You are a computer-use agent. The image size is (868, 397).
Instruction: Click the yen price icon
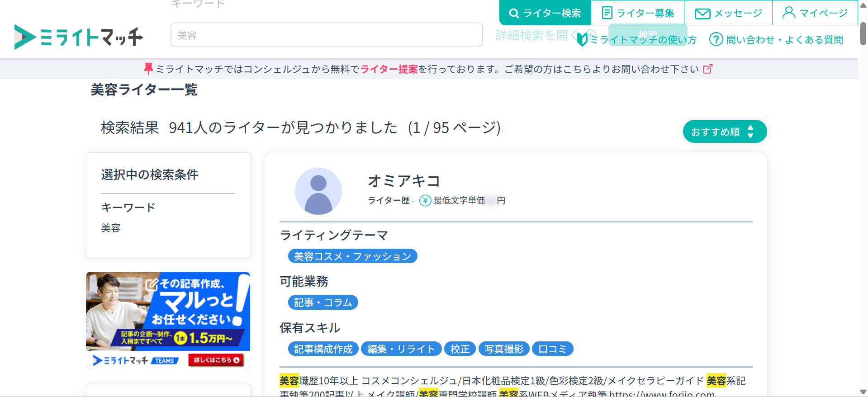pyautogui.click(x=425, y=200)
